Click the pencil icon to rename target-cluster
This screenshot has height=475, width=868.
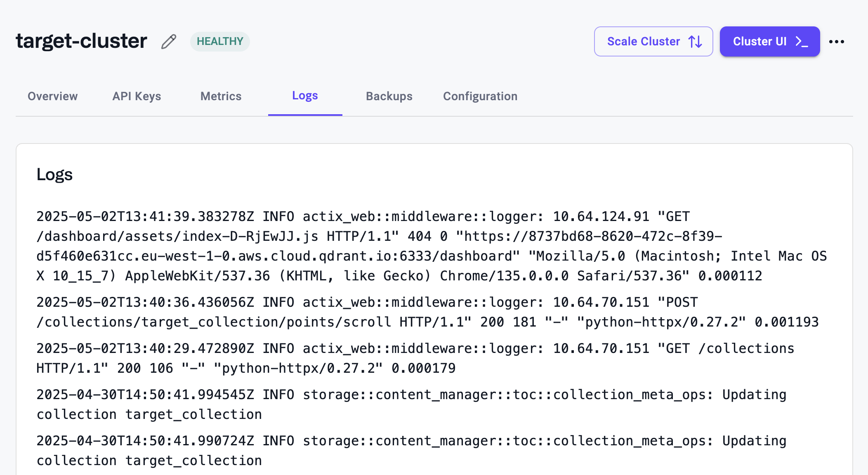tap(168, 42)
